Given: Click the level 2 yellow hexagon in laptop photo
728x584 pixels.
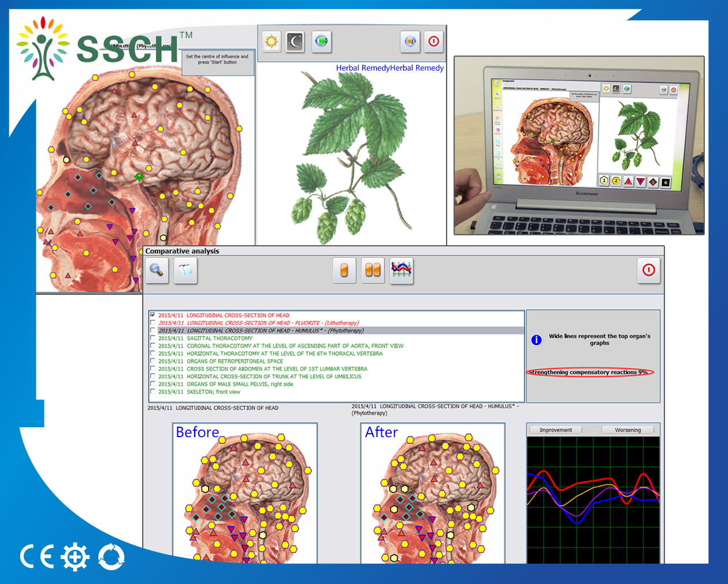Looking at the screenshot, I should 616,181.
